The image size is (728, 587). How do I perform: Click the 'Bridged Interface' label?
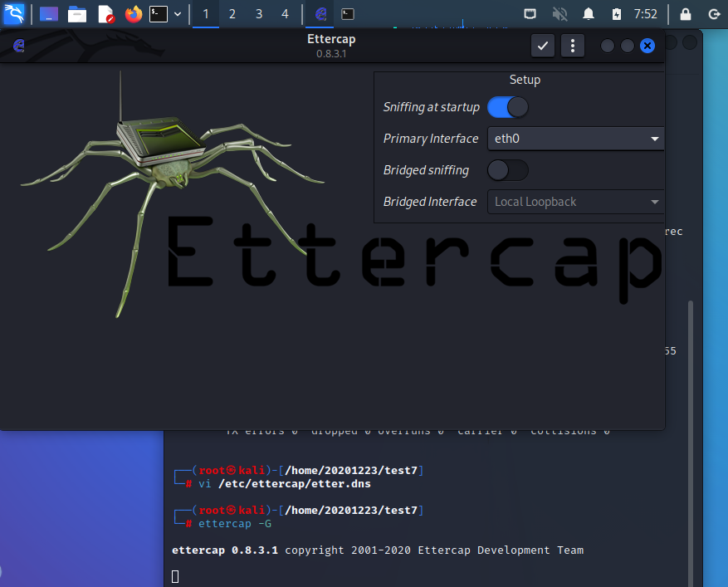[x=430, y=202]
